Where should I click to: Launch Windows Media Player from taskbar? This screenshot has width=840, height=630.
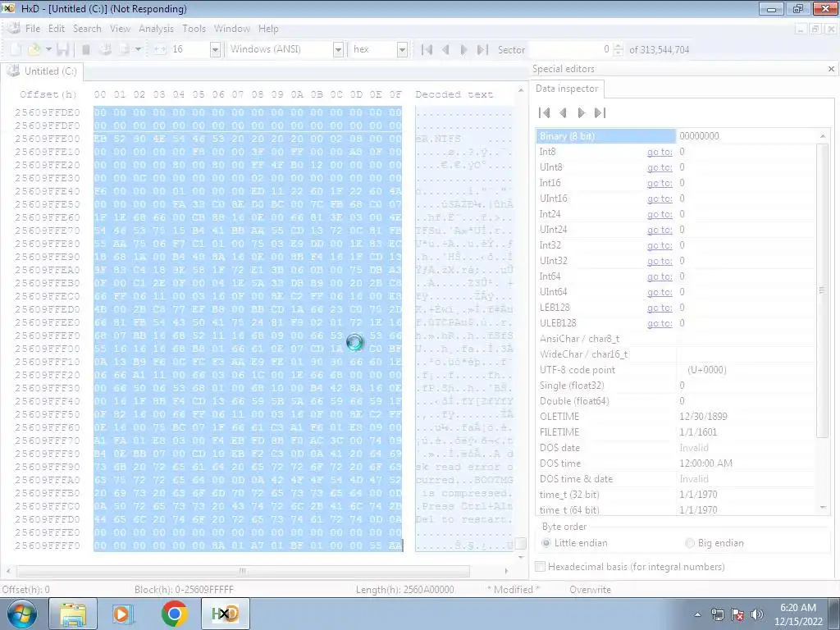123,614
